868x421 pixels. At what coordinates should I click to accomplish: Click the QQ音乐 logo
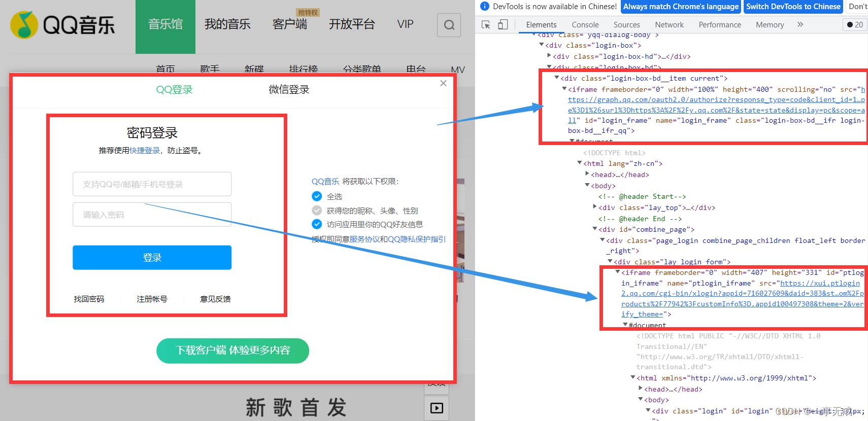62,25
